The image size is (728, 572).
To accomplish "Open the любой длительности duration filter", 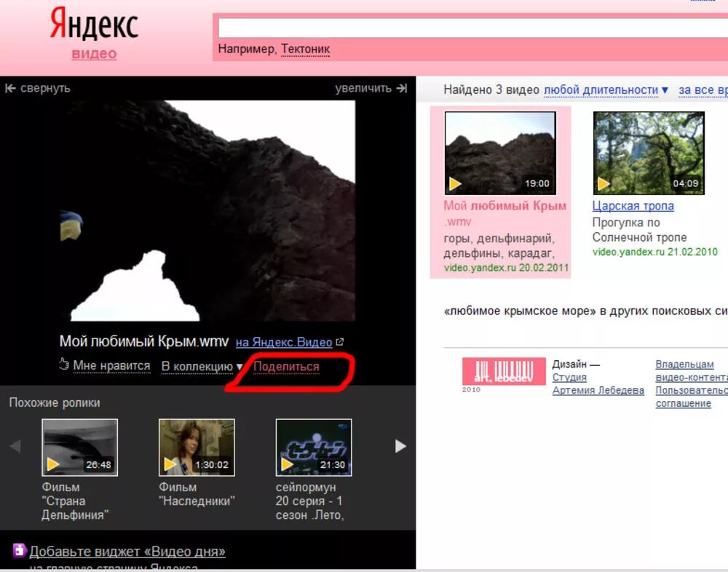I will [606, 90].
